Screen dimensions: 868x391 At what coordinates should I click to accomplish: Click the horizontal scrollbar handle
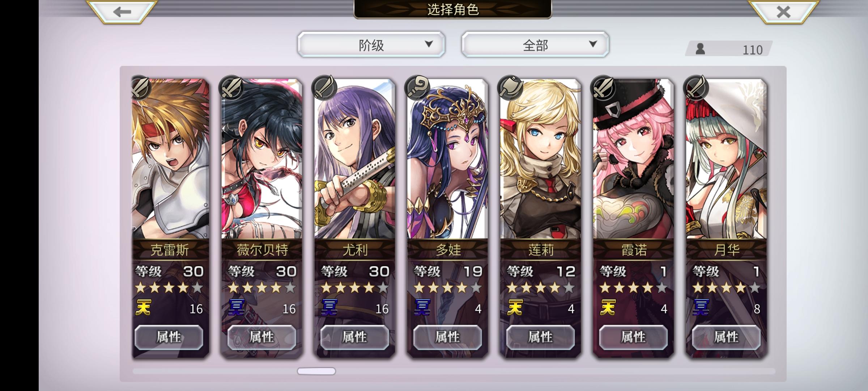click(316, 371)
